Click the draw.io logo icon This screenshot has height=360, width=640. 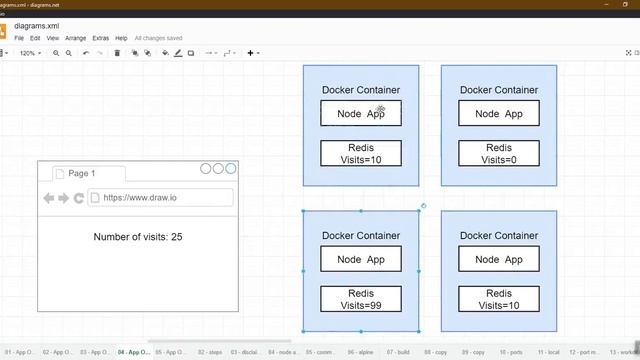[2, 32]
